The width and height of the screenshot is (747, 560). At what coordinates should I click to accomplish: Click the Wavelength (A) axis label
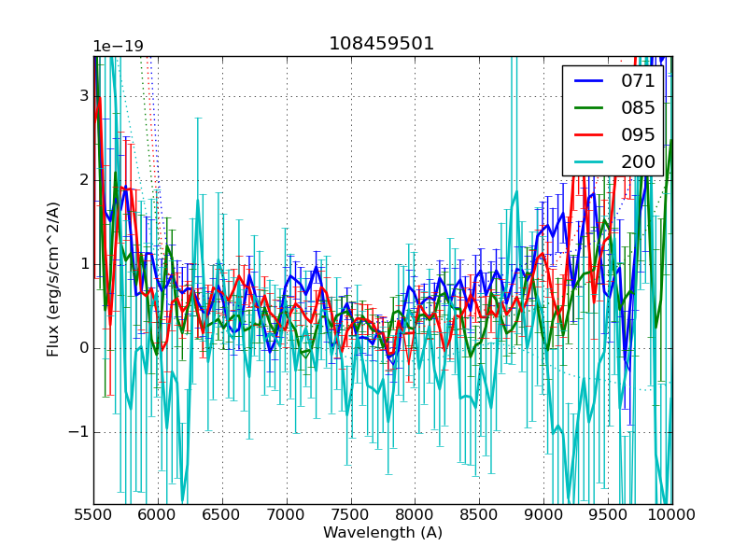pyautogui.click(x=383, y=533)
